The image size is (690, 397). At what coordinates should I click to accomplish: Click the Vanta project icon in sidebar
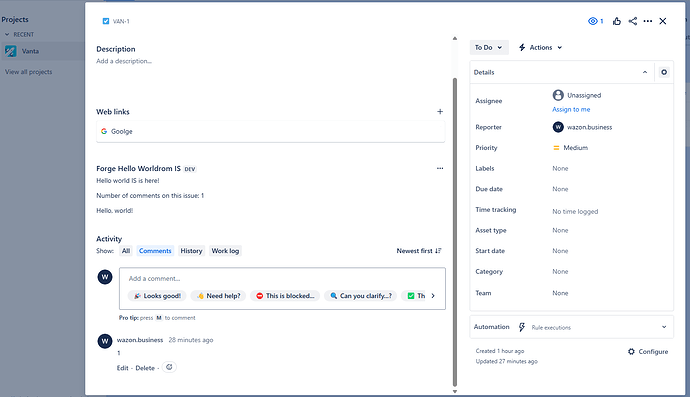pos(11,51)
